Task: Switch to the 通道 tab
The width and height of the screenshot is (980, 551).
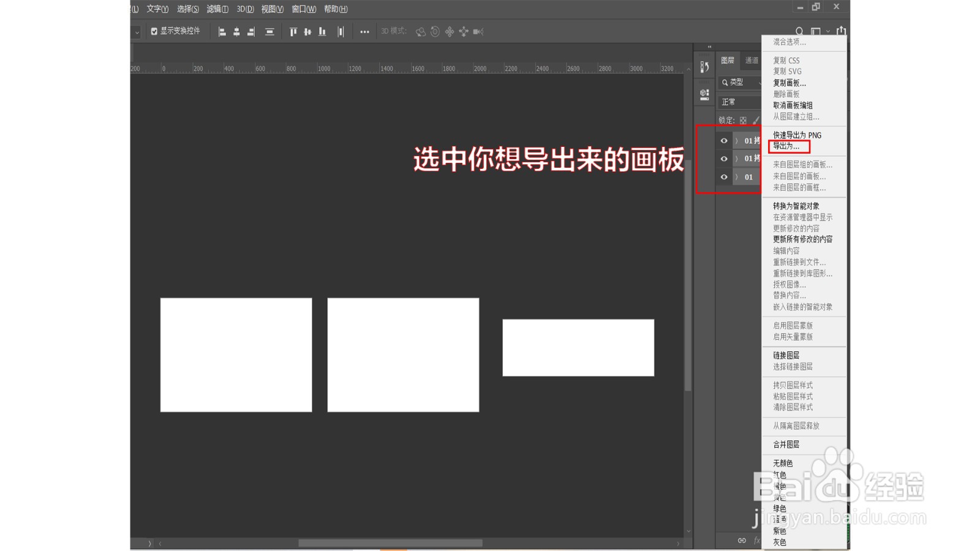Action: pyautogui.click(x=752, y=60)
